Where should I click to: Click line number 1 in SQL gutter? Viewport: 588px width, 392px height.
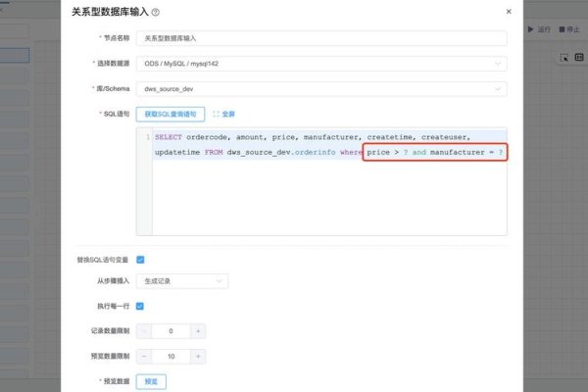pos(148,137)
